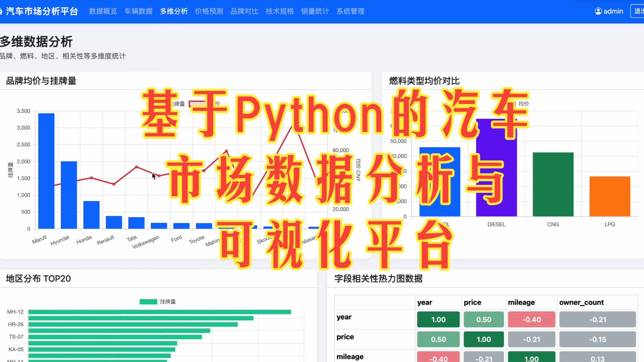Click the admin user avatar icon
This screenshot has height=362, width=644.
point(598,11)
